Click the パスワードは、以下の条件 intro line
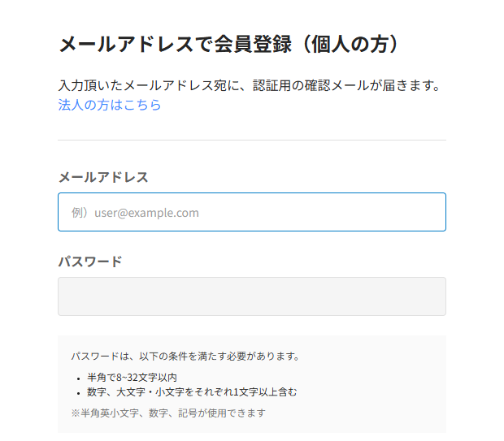Screen dimensions: 504x441 [185, 356]
